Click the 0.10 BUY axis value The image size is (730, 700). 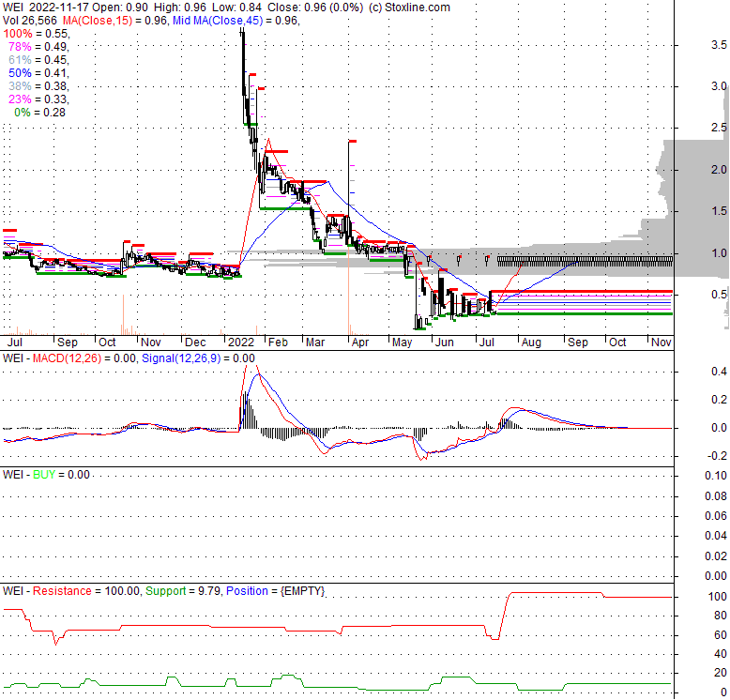point(716,476)
